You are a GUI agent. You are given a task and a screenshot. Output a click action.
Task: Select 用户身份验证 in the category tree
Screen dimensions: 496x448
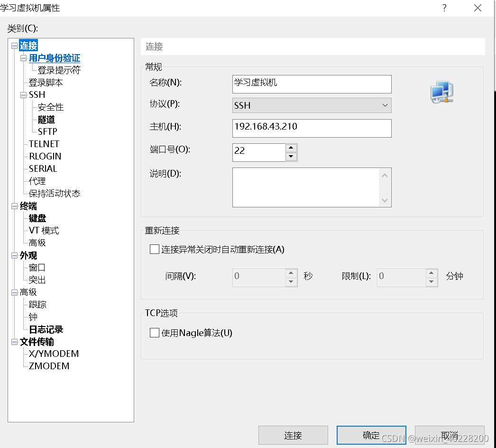pos(54,57)
